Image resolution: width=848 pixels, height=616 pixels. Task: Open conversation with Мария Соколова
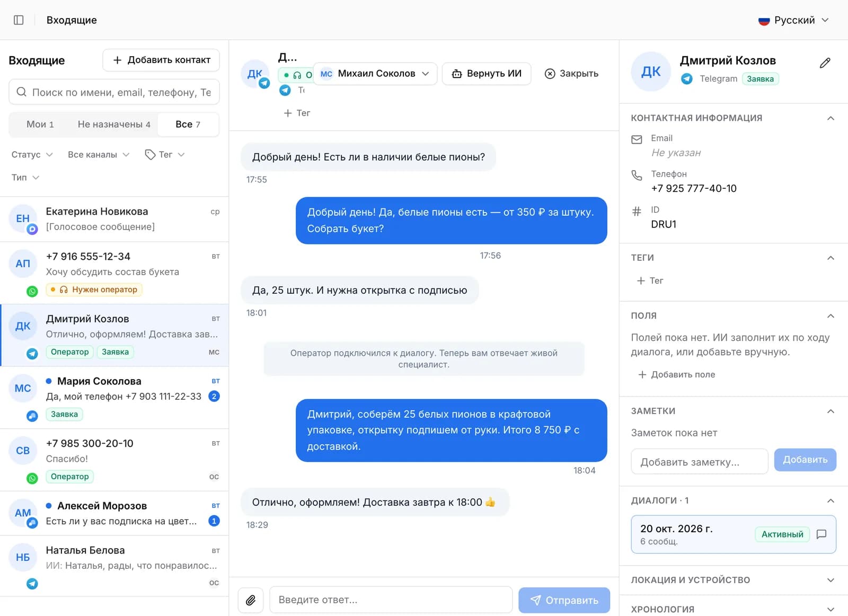[x=114, y=397]
